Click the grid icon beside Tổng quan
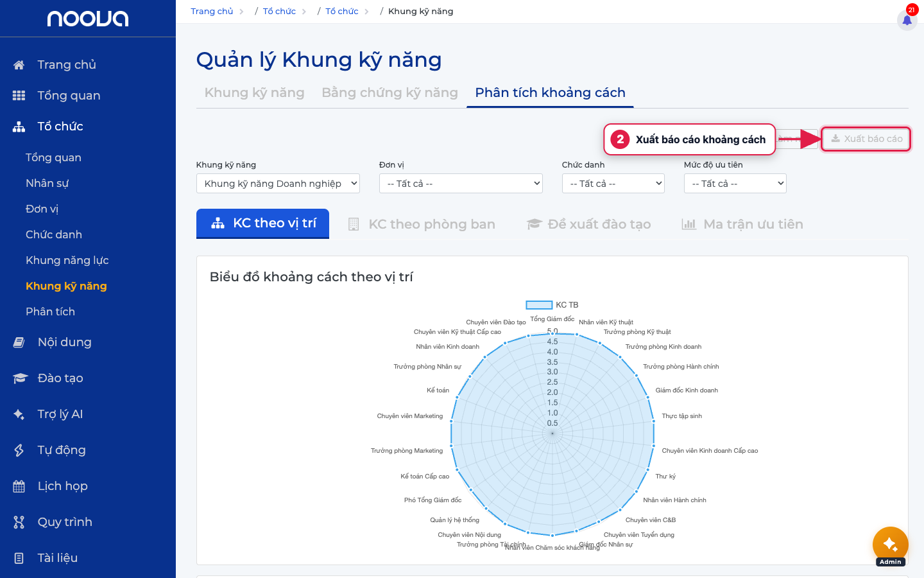 click(x=19, y=96)
